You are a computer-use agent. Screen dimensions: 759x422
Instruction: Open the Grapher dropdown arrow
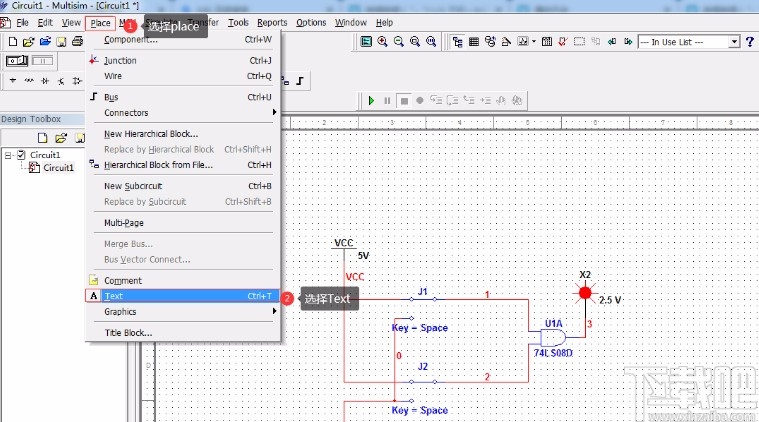[534, 42]
